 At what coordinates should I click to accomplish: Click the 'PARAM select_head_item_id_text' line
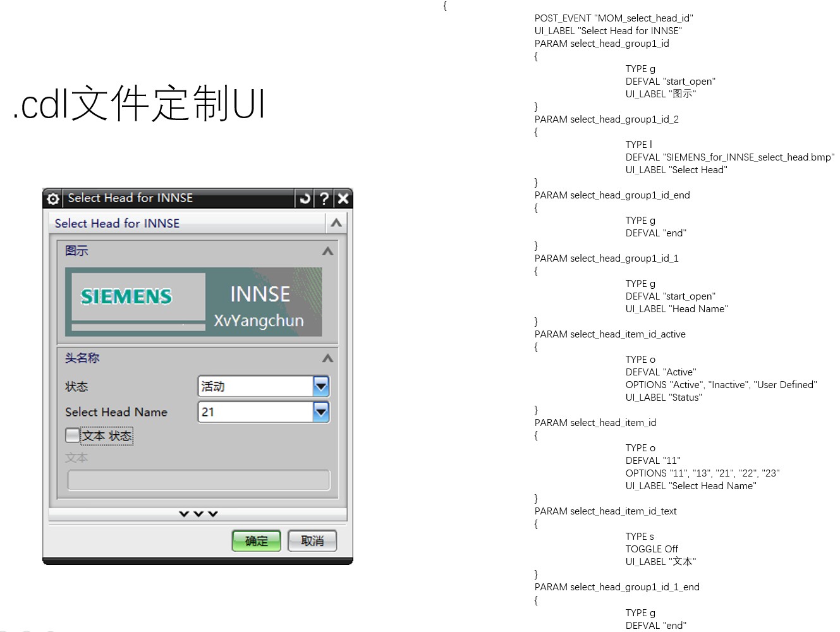point(606,511)
